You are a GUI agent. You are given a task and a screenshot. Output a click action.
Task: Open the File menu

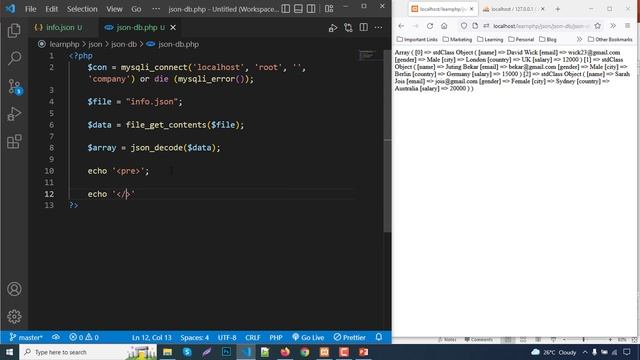[31, 9]
